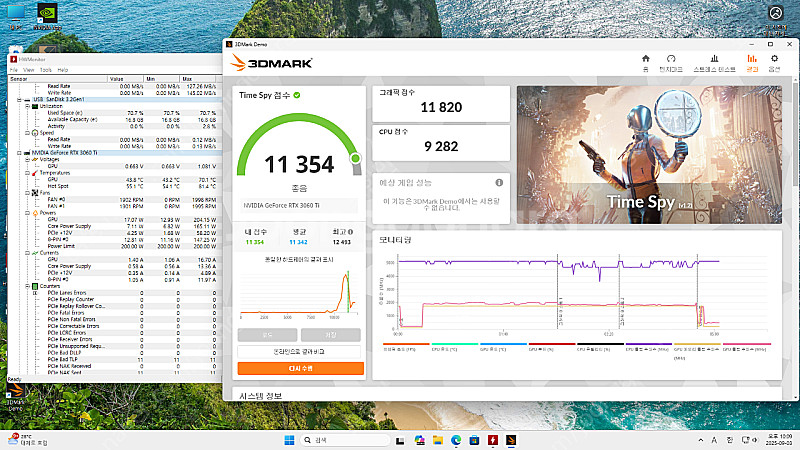Open network and volume quick settings
The height and width of the screenshot is (450, 800).
click(749, 440)
